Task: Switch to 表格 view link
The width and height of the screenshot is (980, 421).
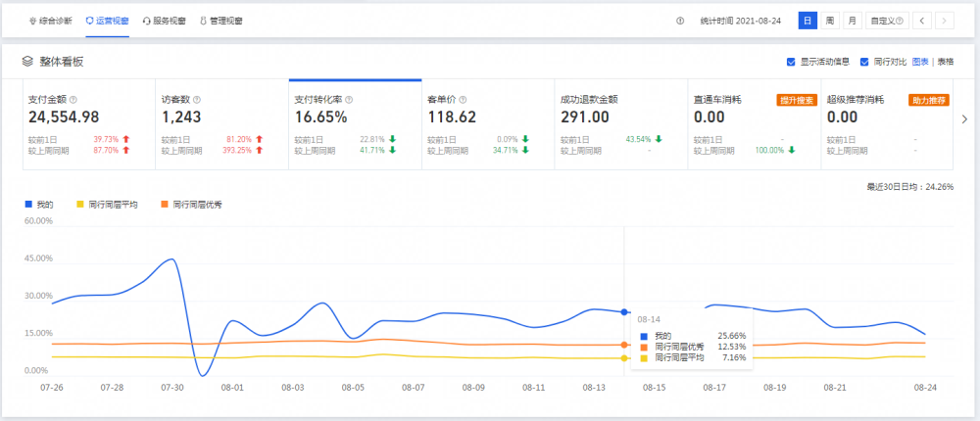Action: 946,62
